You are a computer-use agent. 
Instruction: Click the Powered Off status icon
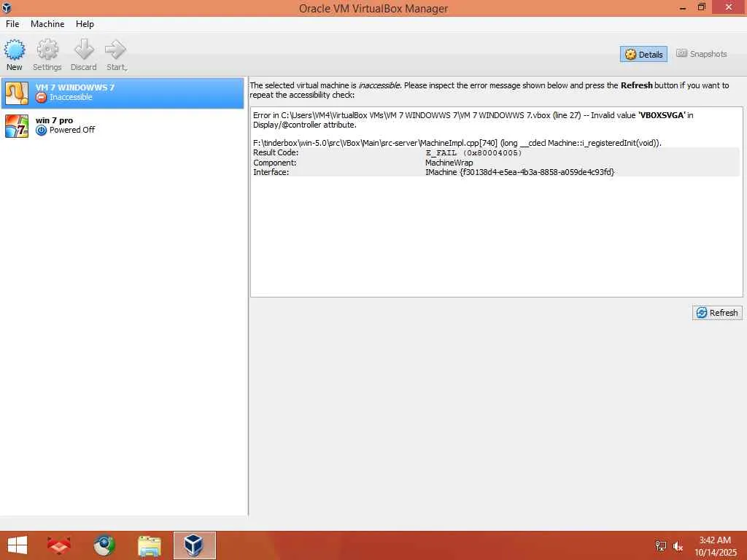pyautogui.click(x=42, y=130)
